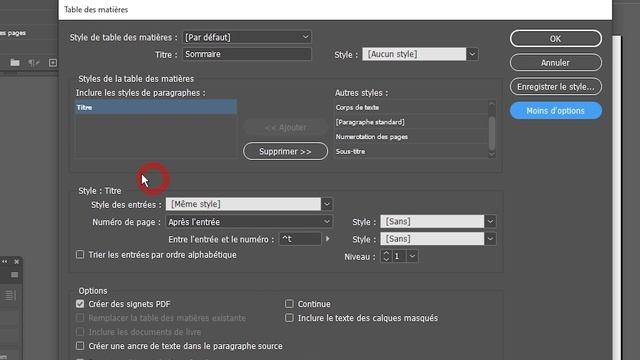The height and width of the screenshot is (360, 640).
Task: Open Style des entrées [Même style] dropdown
Action: [327, 204]
